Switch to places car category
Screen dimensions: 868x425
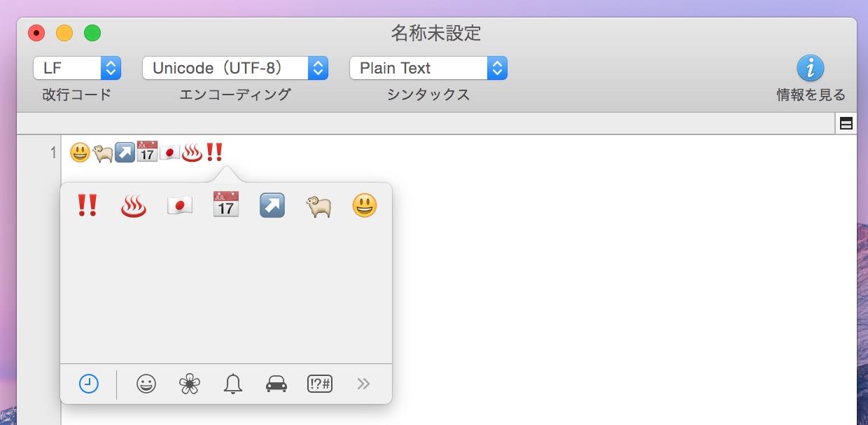[x=276, y=384]
